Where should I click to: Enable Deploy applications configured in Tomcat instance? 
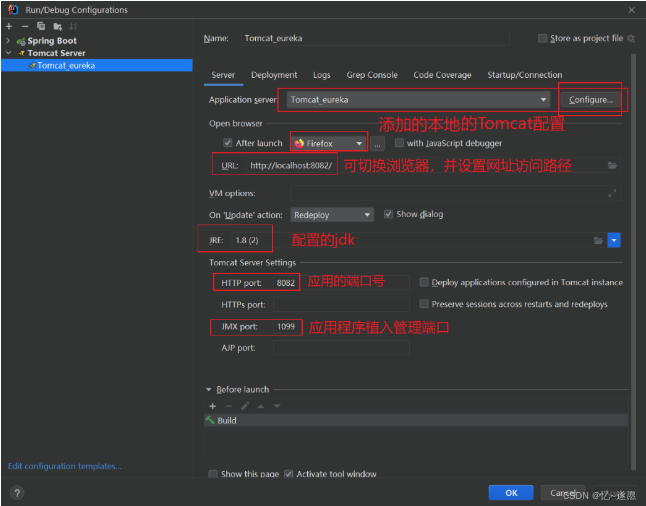coord(424,282)
